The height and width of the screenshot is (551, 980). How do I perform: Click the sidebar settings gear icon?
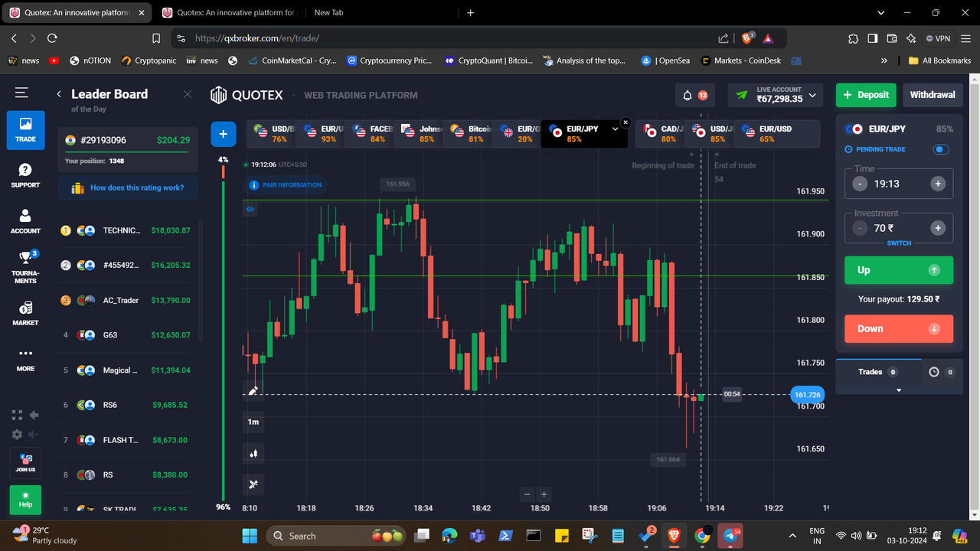[17, 435]
